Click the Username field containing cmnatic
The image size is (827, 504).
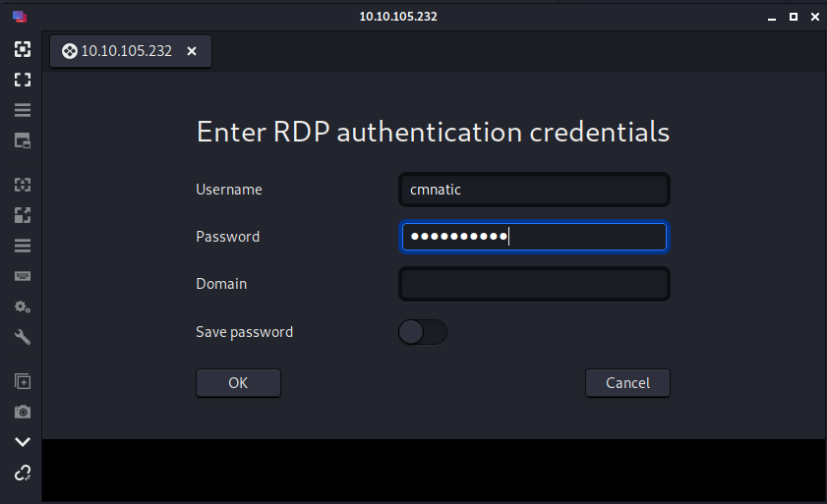click(534, 190)
